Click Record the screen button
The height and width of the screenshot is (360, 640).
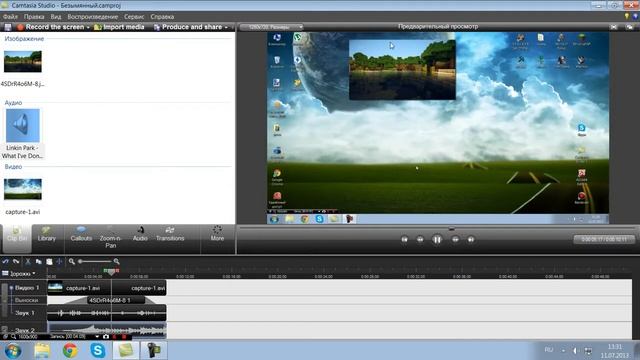51,27
